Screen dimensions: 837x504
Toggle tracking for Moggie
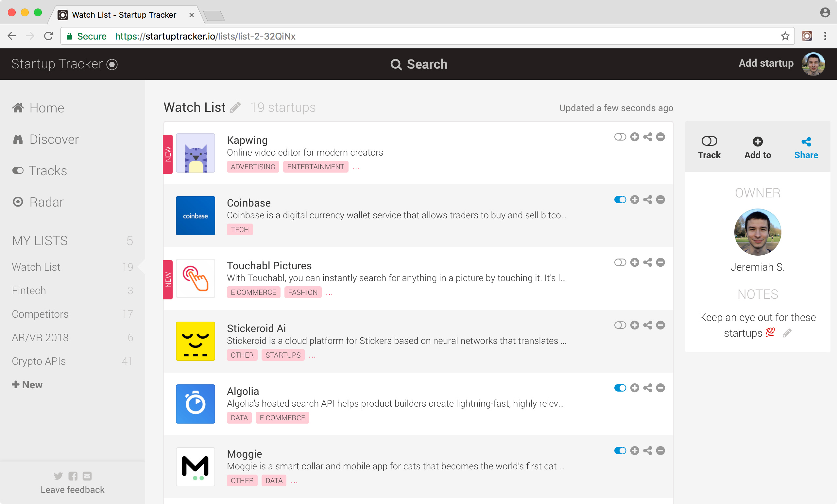(x=620, y=451)
